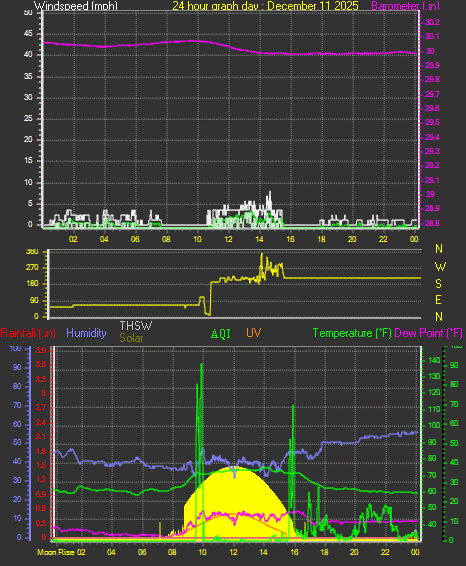The width and height of the screenshot is (466, 566).
Task: Click the S compass label beside direction graph
Action: pos(439,284)
